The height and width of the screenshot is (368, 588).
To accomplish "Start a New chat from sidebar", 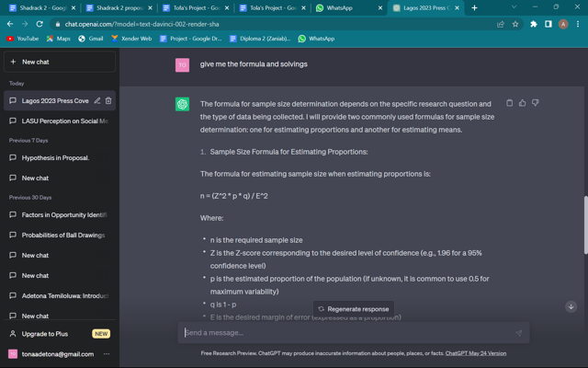I will (x=60, y=62).
